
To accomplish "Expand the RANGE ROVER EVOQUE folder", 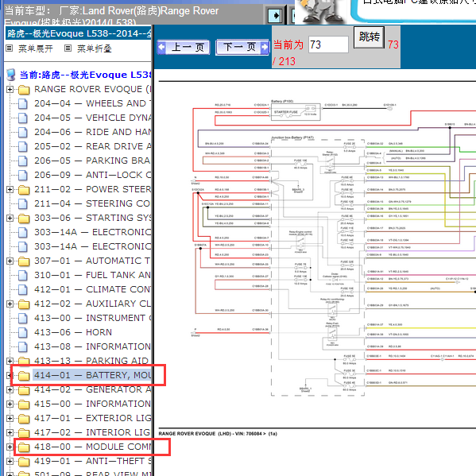I will 10,89.
